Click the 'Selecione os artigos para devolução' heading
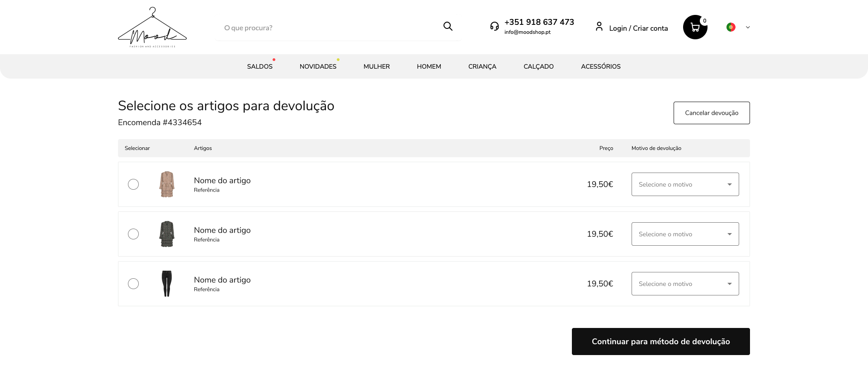868x379 pixels. pyautogui.click(x=226, y=106)
